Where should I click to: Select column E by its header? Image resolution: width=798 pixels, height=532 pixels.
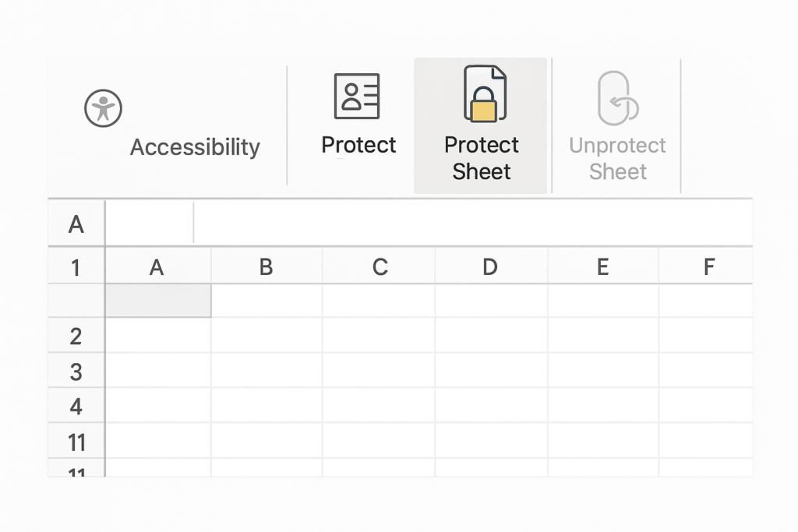(x=602, y=267)
